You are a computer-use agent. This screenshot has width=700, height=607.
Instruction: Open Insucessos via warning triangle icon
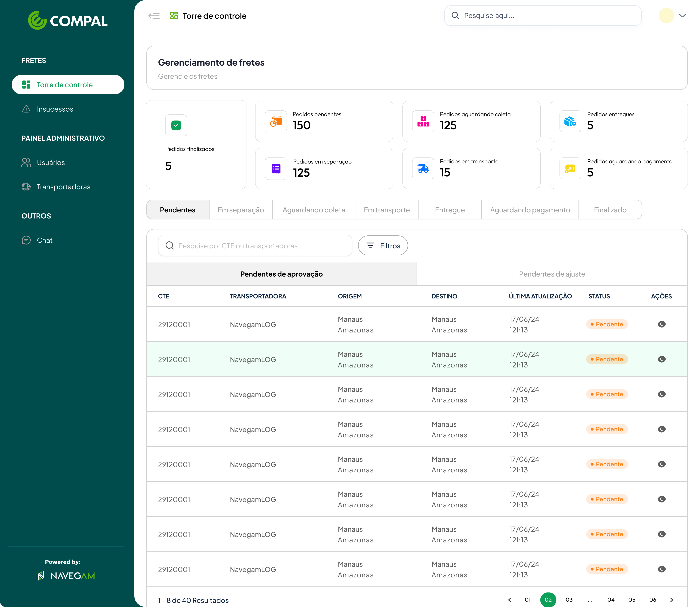[26, 109]
